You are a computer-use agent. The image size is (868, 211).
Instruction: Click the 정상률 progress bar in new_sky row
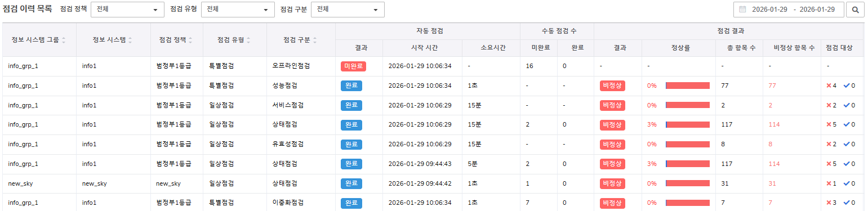pos(688,183)
